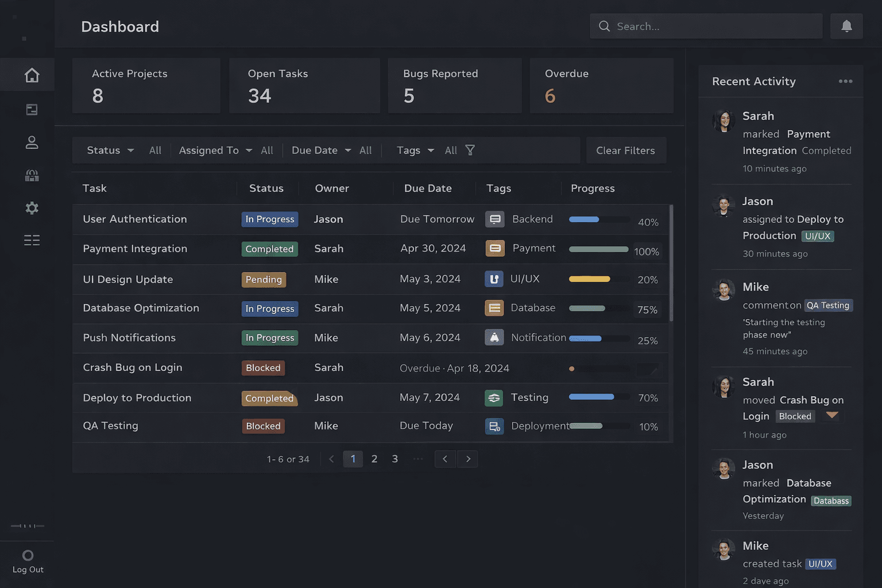Select the Home icon in the sidebar

click(x=32, y=75)
